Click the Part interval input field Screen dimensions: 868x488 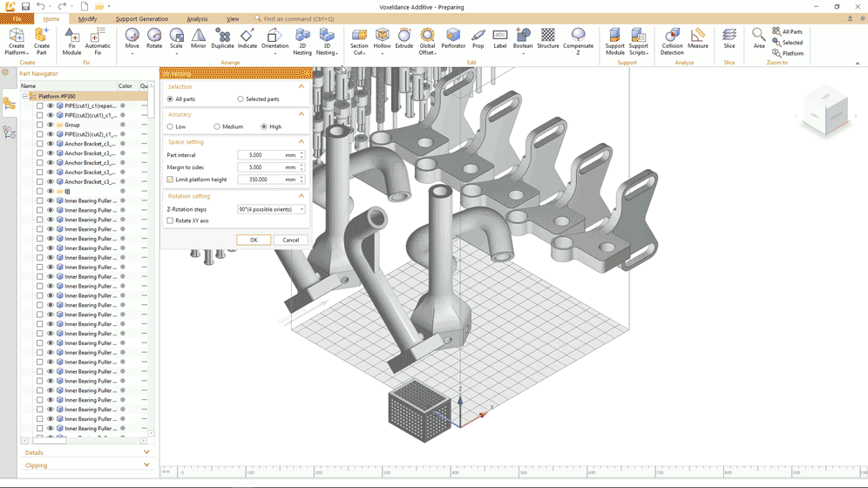[x=268, y=155]
